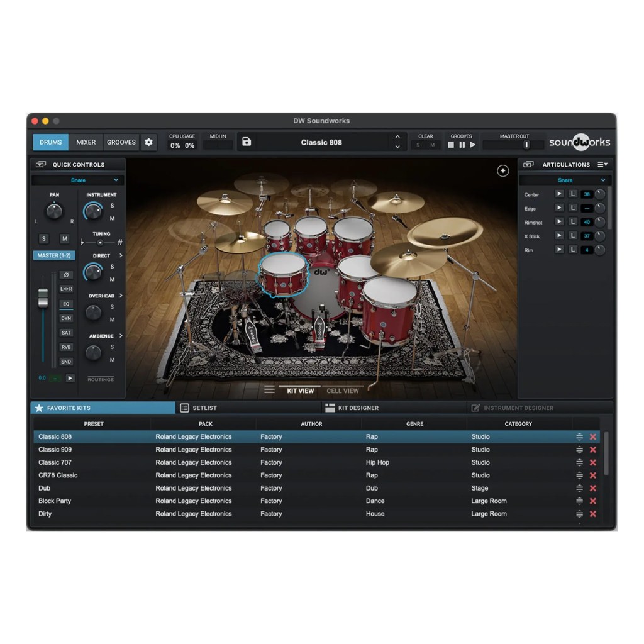Click the Learn button for X Stick
This screenshot has height=644, width=644.
[572, 236]
